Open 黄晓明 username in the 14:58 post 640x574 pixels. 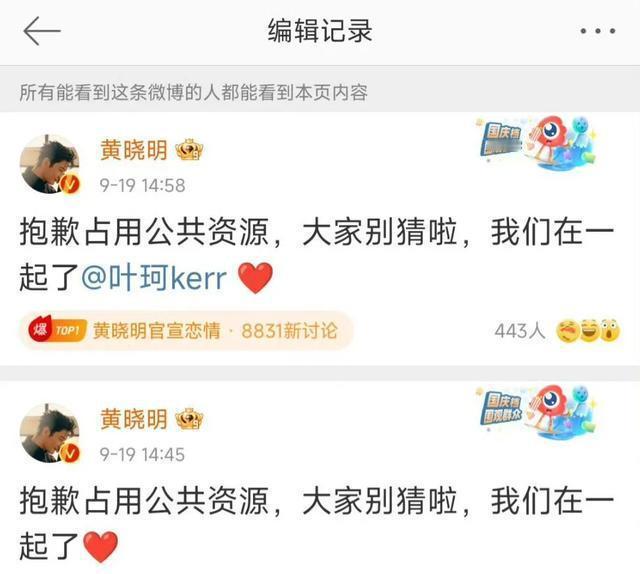pos(134,150)
